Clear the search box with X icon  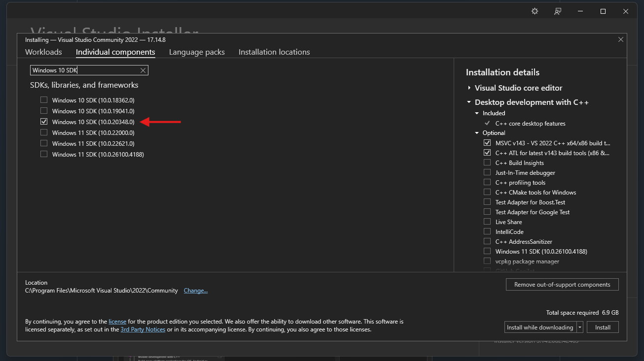click(143, 70)
